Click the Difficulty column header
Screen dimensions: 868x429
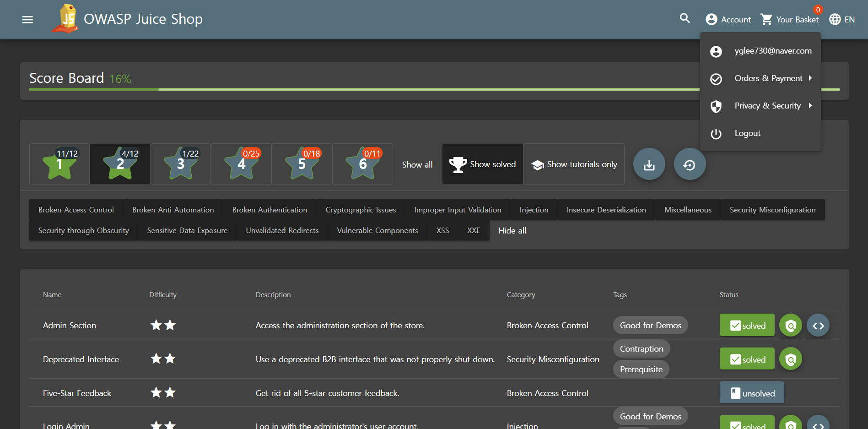click(x=163, y=295)
